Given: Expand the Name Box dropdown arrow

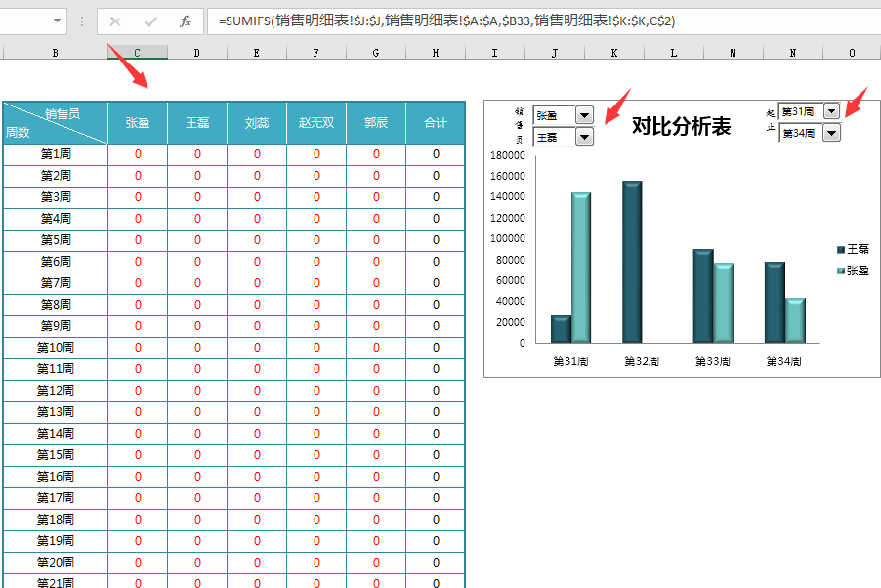Looking at the screenshot, I should pyautogui.click(x=57, y=21).
